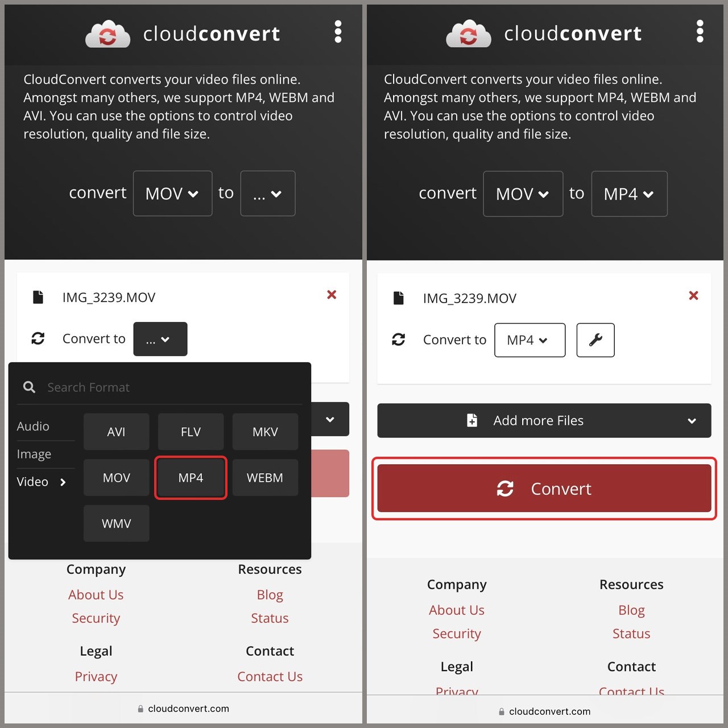Image resolution: width=728 pixels, height=728 pixels.
Task: Open Blog link in right screenshot
Action: (631, 610)
